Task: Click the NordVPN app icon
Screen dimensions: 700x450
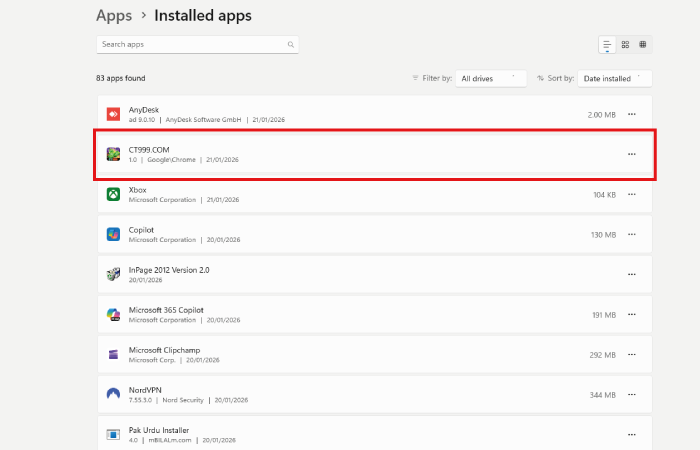Action: coord(113,394)
